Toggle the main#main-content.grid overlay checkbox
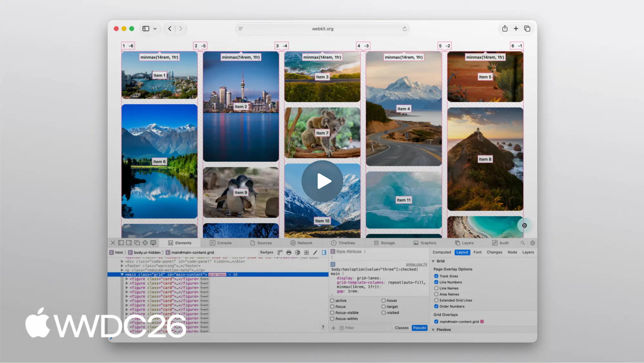 tap(436, 321)
